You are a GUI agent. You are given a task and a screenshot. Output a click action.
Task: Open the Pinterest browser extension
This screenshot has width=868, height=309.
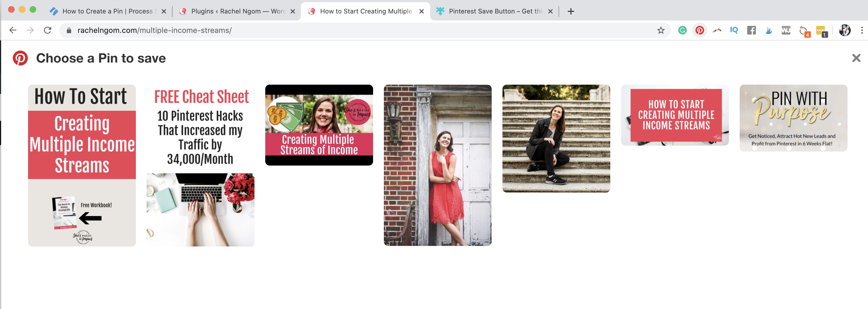[x=700, y=30]
